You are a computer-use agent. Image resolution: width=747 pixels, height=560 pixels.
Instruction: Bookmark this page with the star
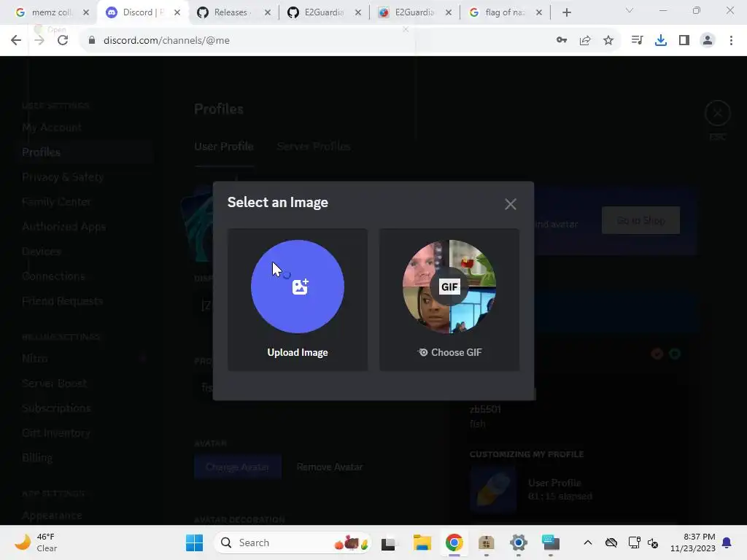pyautogui.click(x=608, y=41)
